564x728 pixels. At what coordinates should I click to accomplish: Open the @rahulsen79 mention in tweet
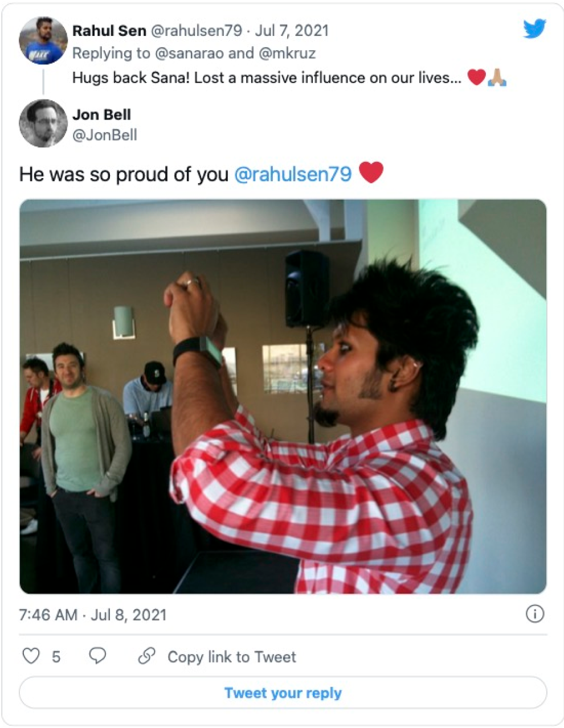point(293,174)
